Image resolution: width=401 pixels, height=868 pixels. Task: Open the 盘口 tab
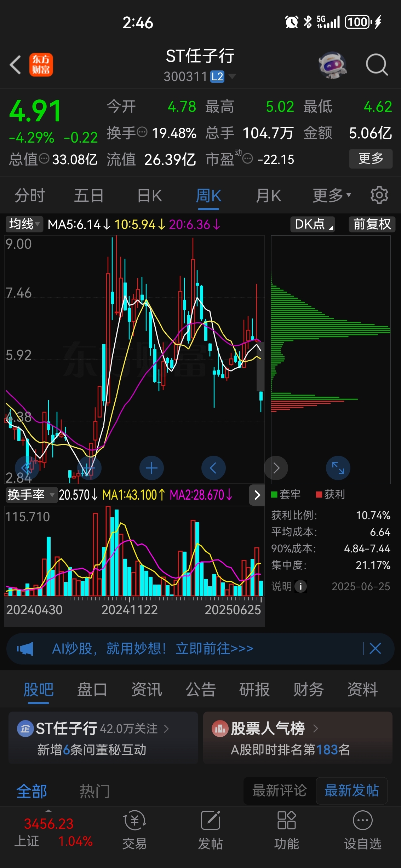click(x=92, y=689)
